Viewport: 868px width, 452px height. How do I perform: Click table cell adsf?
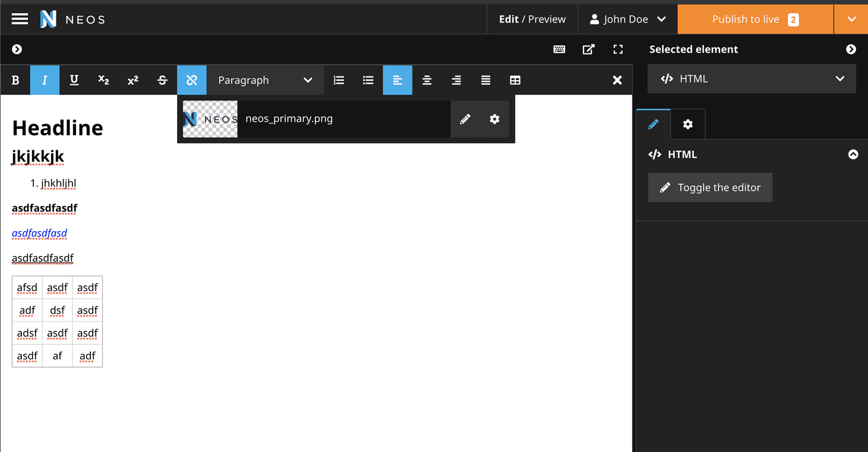point(27,333)
